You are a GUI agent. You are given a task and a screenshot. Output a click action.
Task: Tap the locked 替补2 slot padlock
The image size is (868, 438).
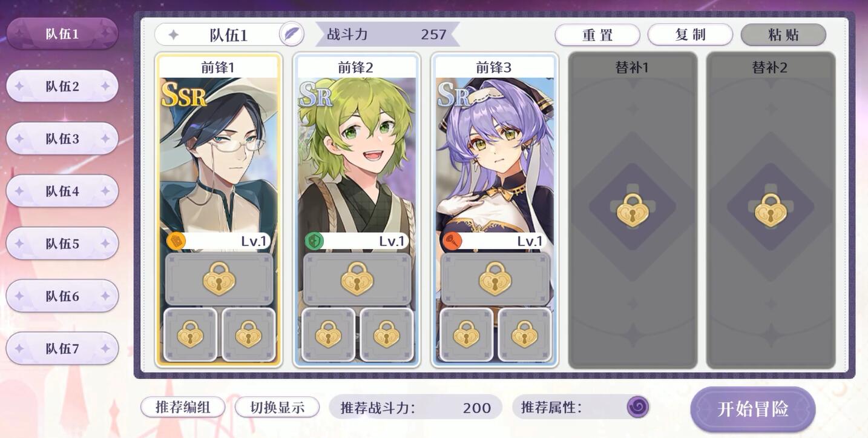click(771, 210)
